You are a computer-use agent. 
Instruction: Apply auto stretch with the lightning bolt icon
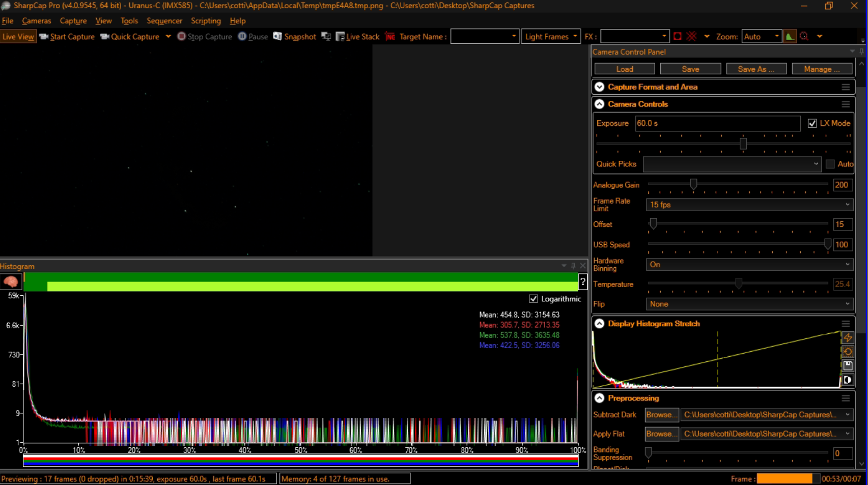tap(848, 337)
